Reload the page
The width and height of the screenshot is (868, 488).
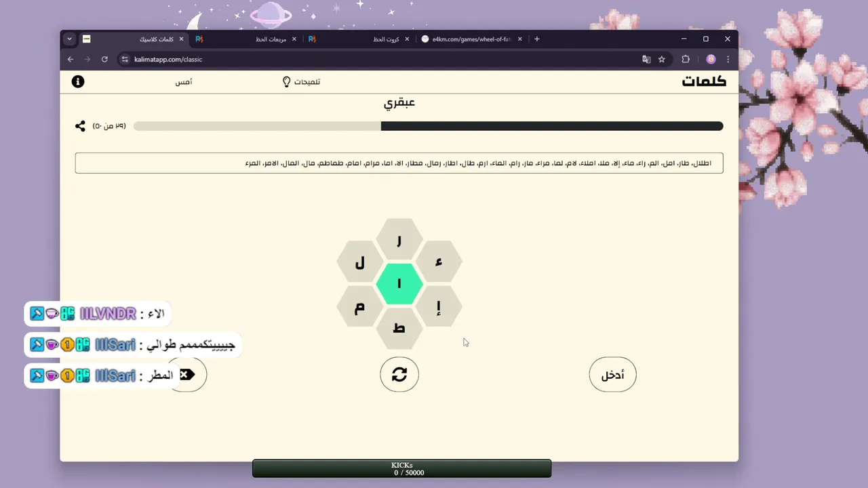coord(104,60)
